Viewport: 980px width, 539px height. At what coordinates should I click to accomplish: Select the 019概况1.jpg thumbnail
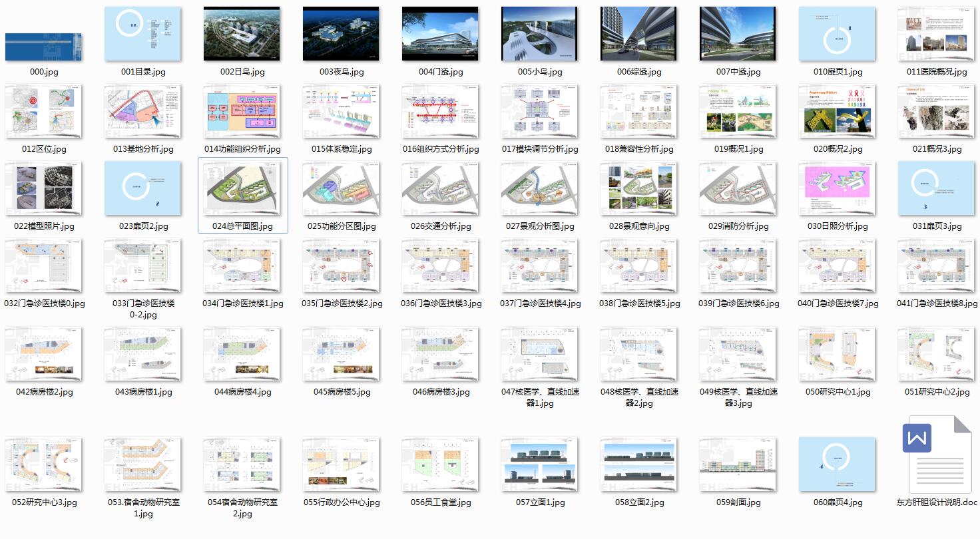(738, 111)
